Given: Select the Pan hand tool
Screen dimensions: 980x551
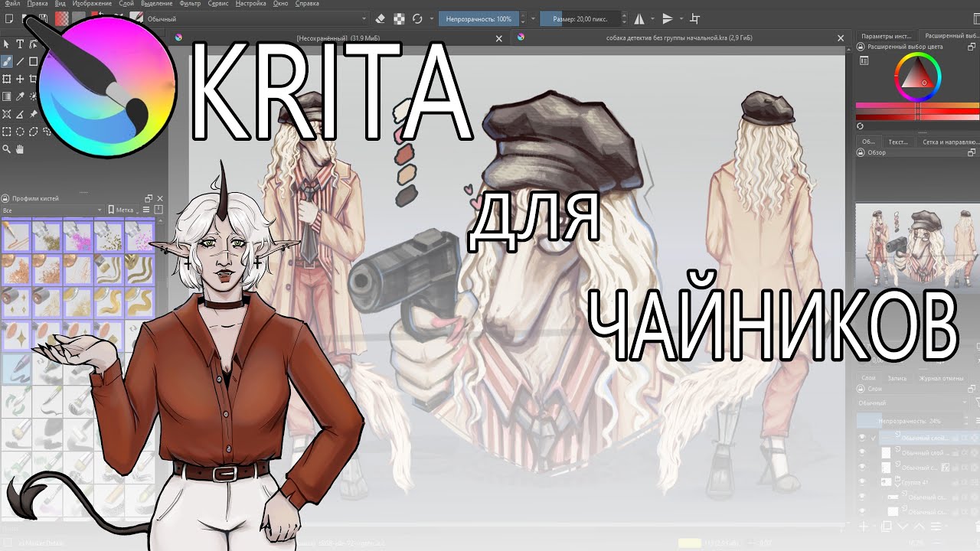Looking at the screenshot, I should [x=20, y=148].
